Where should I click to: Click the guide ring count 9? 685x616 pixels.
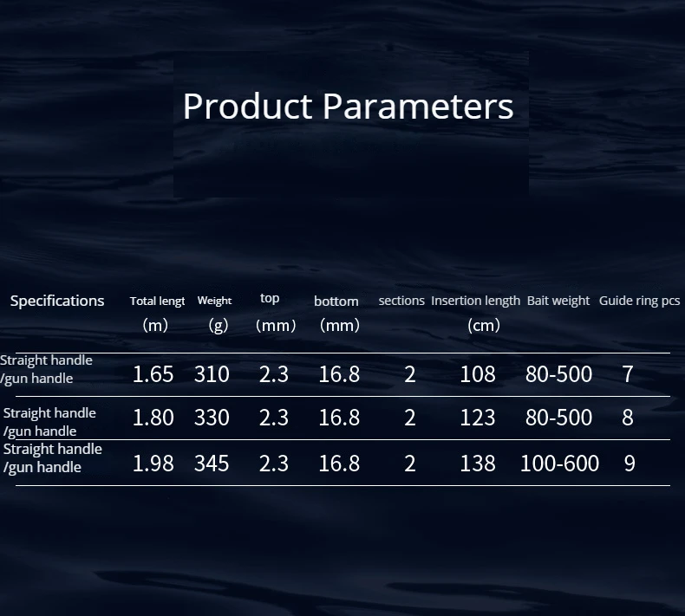pos(630,464)
